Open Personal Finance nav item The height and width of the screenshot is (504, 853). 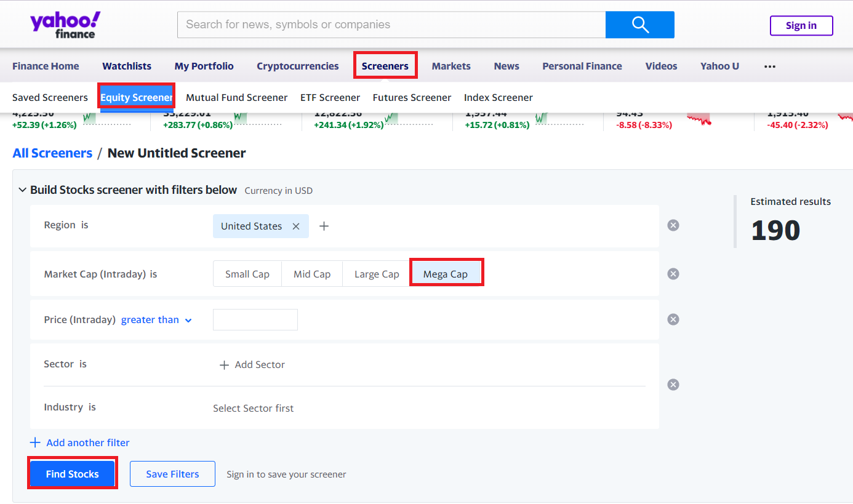(x=582, y=66)
